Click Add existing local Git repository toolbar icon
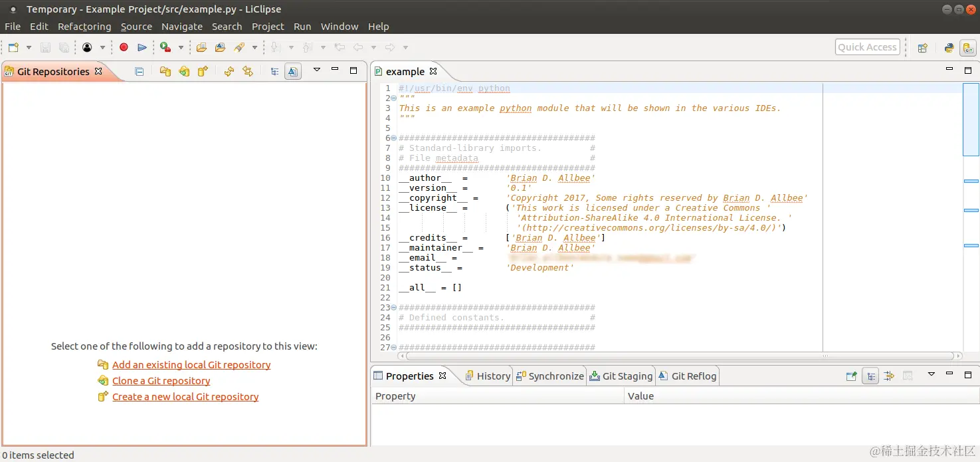 (165, 71)
